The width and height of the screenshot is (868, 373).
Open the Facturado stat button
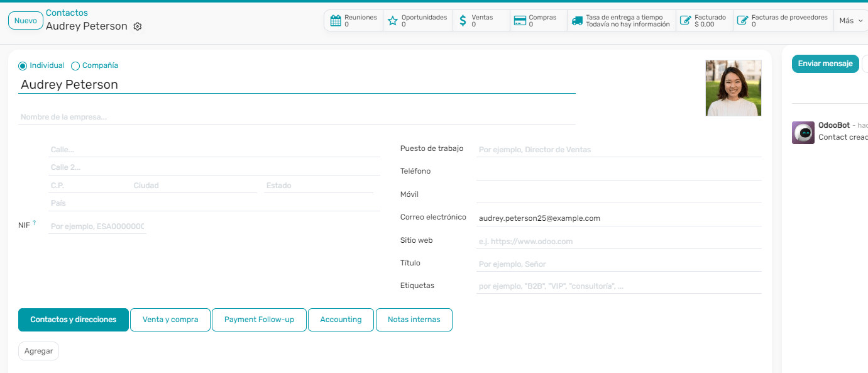(703, 21)
